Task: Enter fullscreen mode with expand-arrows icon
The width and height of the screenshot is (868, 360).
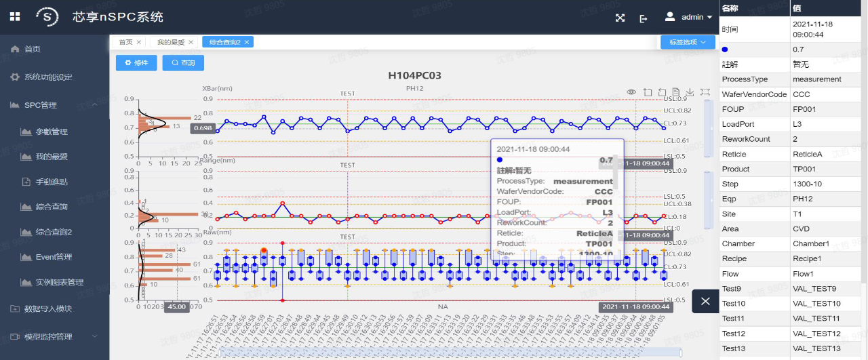Action: 620,18
